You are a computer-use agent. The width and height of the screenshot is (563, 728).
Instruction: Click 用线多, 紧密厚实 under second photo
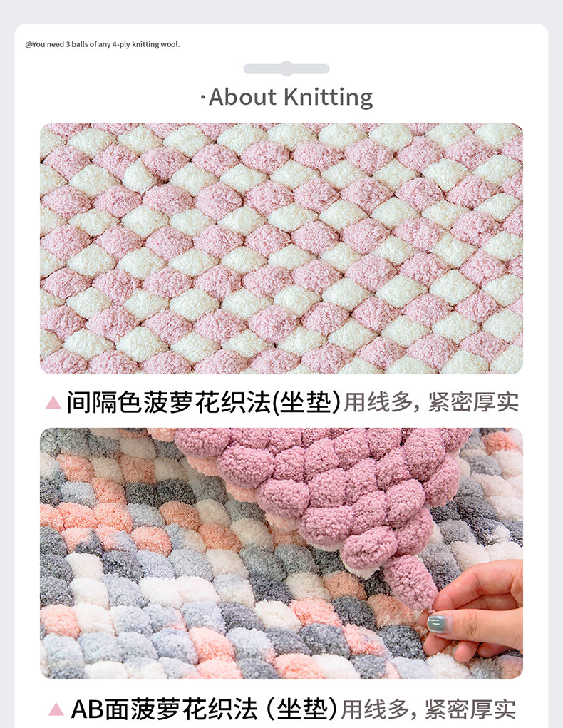click(428, 709)
